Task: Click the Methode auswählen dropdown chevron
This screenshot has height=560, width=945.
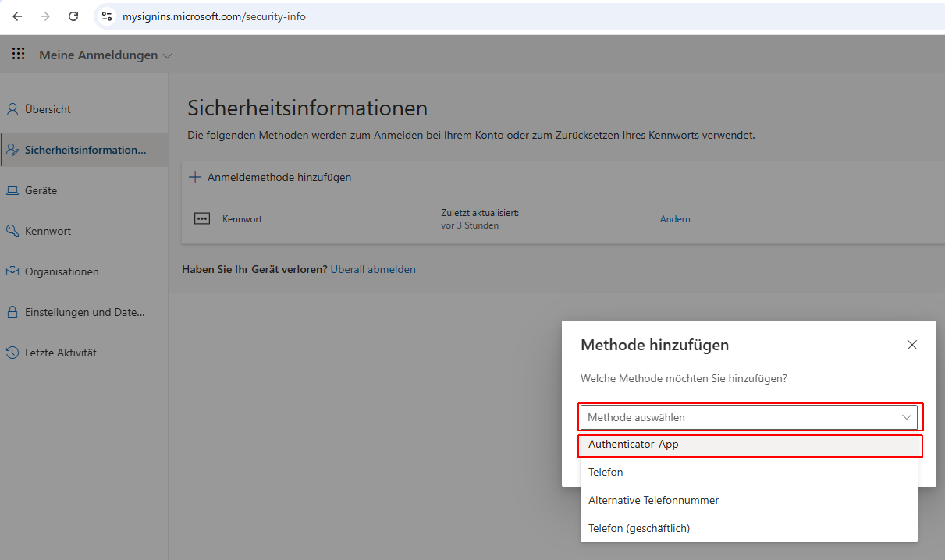Action: 907,417
